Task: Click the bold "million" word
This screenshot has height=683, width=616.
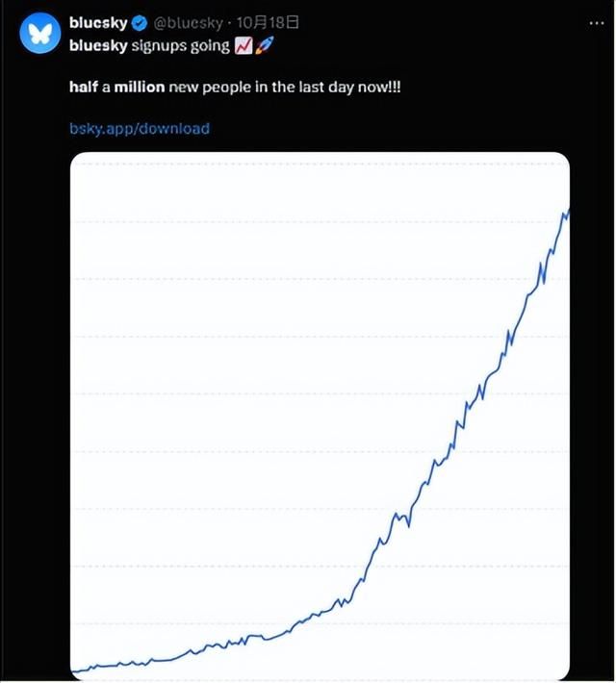Action: 140,87
